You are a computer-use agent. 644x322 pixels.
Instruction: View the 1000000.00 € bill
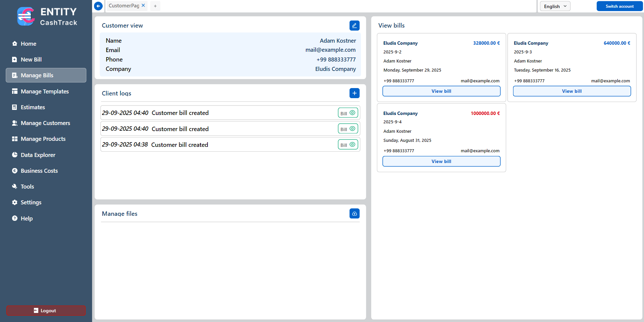point(441,161)
